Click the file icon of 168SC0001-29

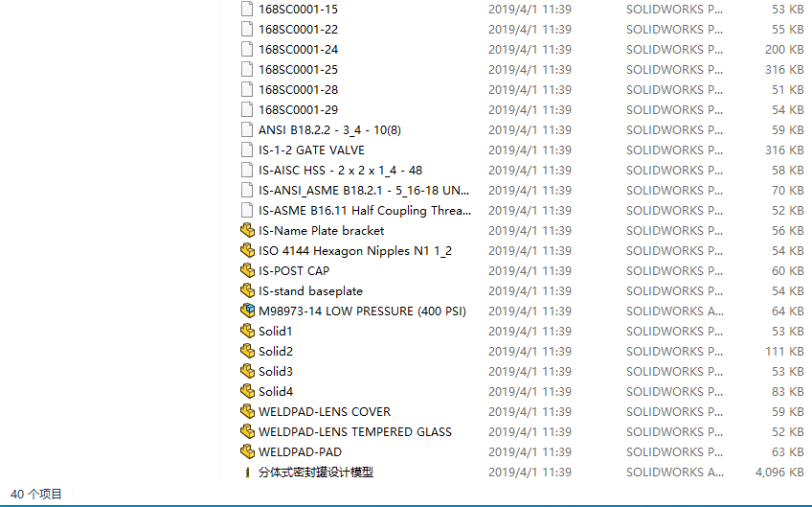[247, 110]
